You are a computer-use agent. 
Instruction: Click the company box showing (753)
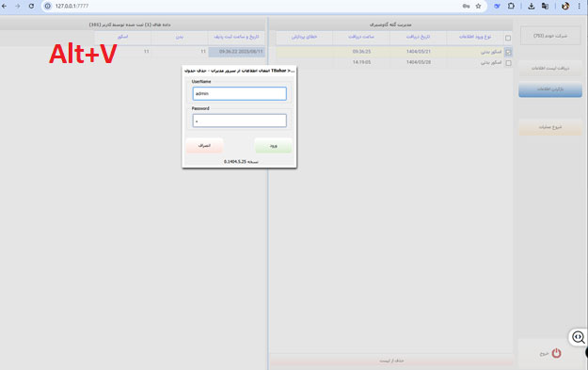(x=550, y=36)
